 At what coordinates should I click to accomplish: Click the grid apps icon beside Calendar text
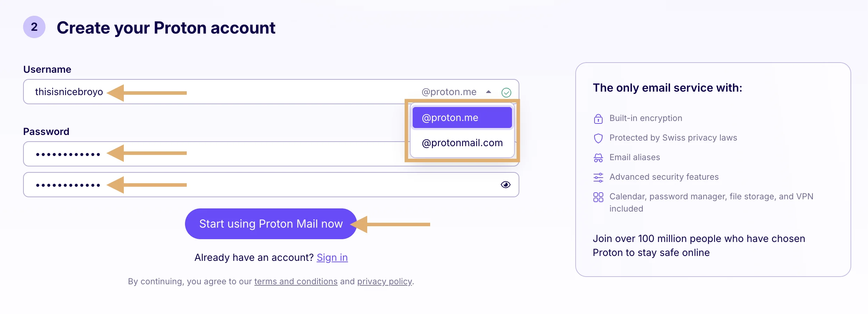click(x=598, y=197)
